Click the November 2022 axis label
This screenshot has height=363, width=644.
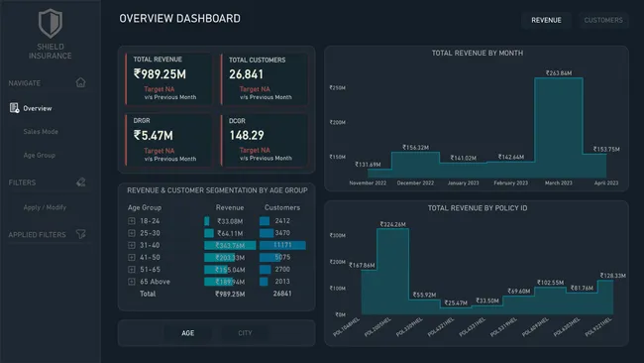368,182
